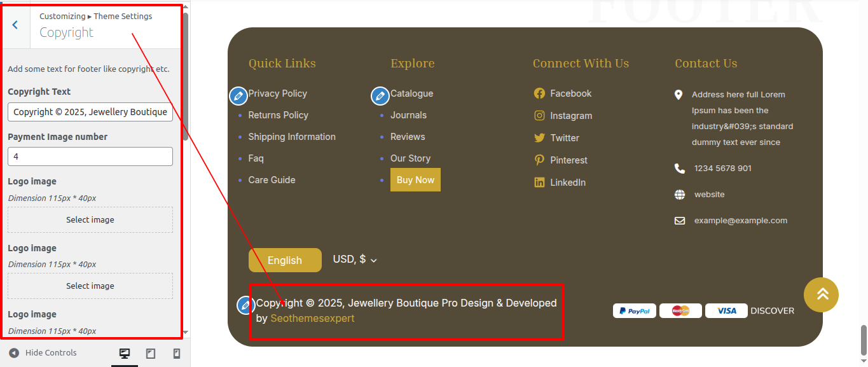
Task: Switch to desktop preview device
Action: coord(125,354)
